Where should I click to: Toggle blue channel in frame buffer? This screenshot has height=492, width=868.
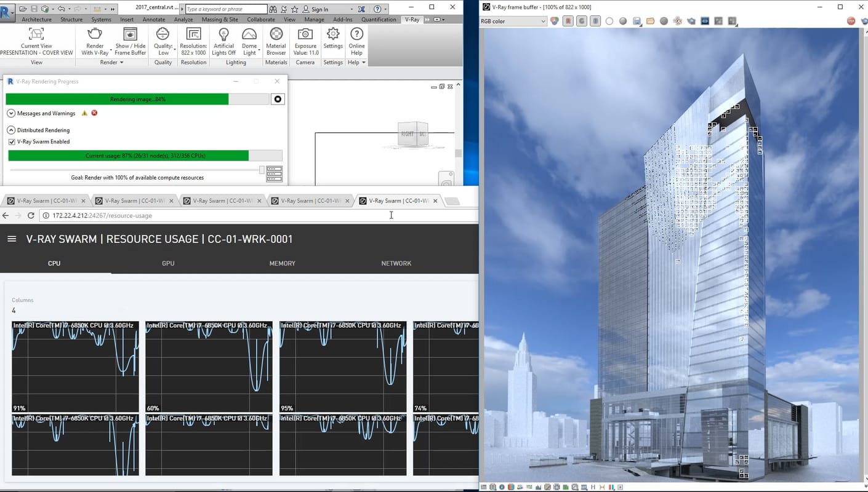click(x=595, y=21)
